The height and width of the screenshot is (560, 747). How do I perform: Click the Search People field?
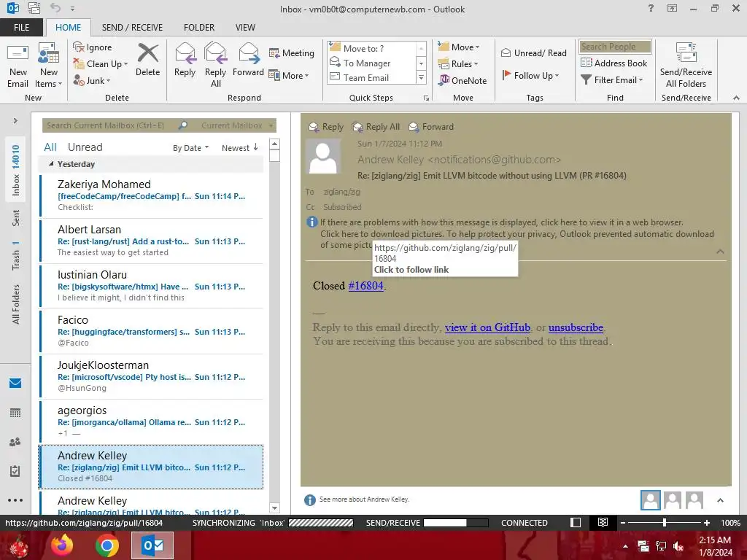coord(615,47)
